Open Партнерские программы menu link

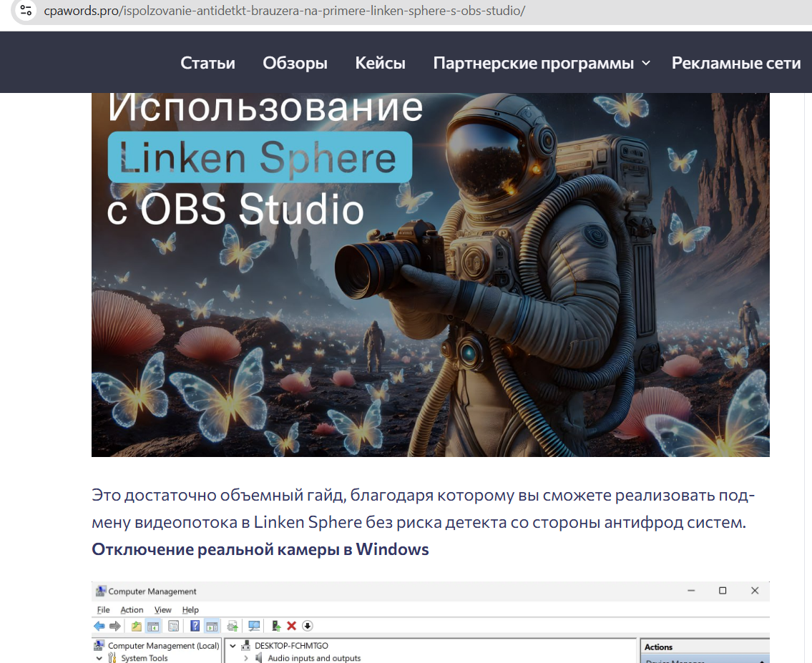click(534, 63)
